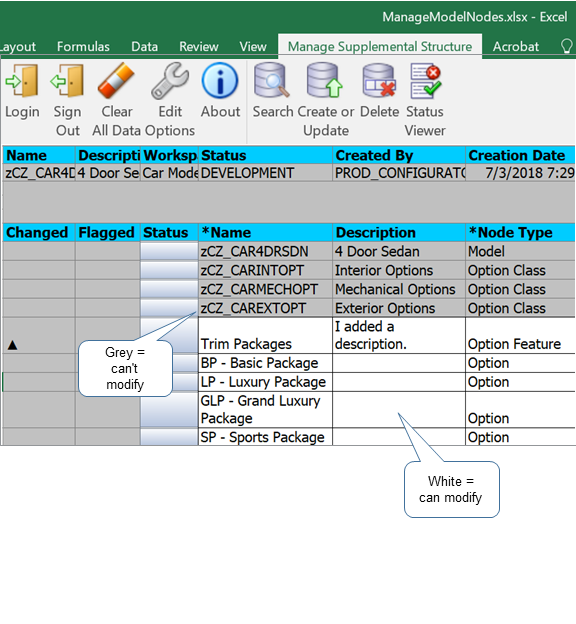Image resolution: width=576 pixels, height=624 pixels.
Task: Open the Status Viewer icon
Action: pyautogui.click(x=426, y=81)
